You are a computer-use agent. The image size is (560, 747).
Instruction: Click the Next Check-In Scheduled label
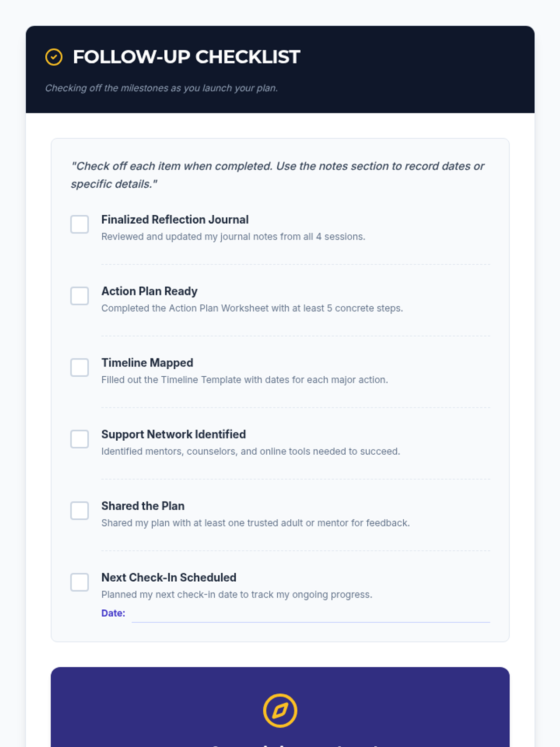(168, 578)
